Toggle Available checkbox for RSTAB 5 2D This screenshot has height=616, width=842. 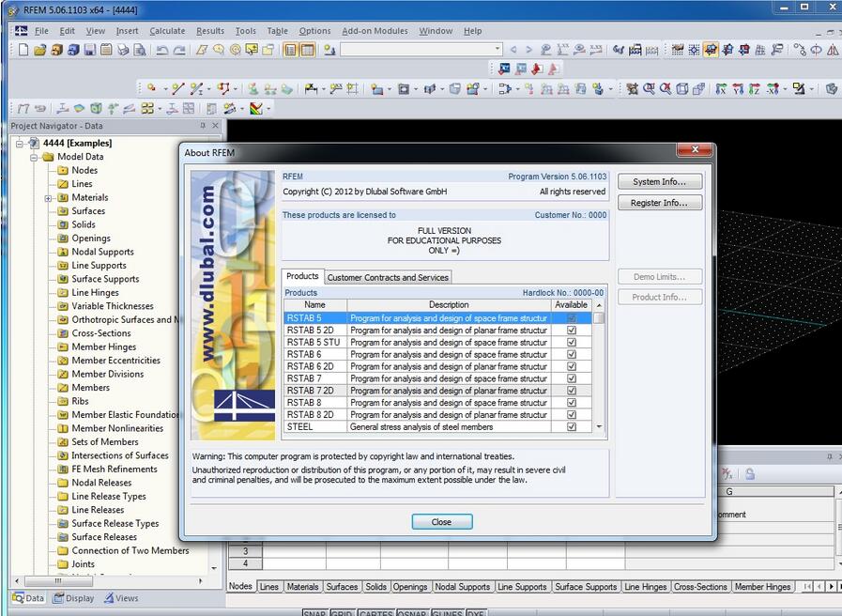pyautogui.click(x=572, y=331)
